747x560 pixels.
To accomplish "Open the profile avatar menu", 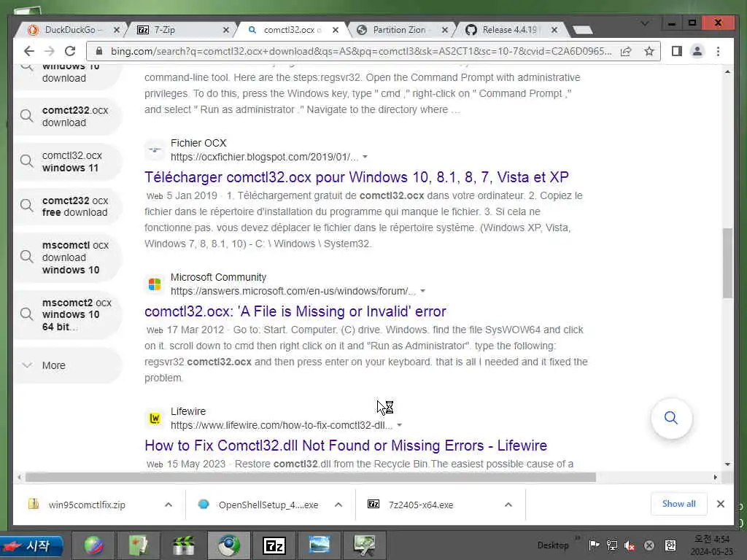I will [697, 52].
